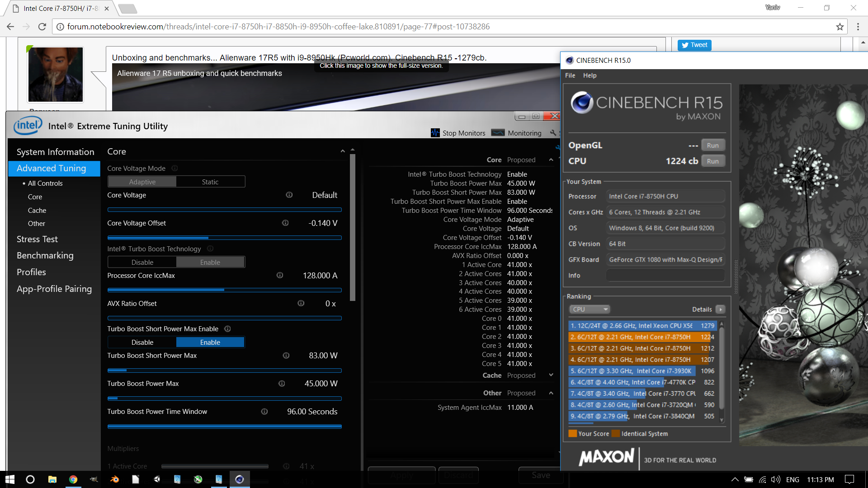This screenshot has height=488, width=868.
Task: Click the Cinebench icon in taskbar
Action: 240,479
